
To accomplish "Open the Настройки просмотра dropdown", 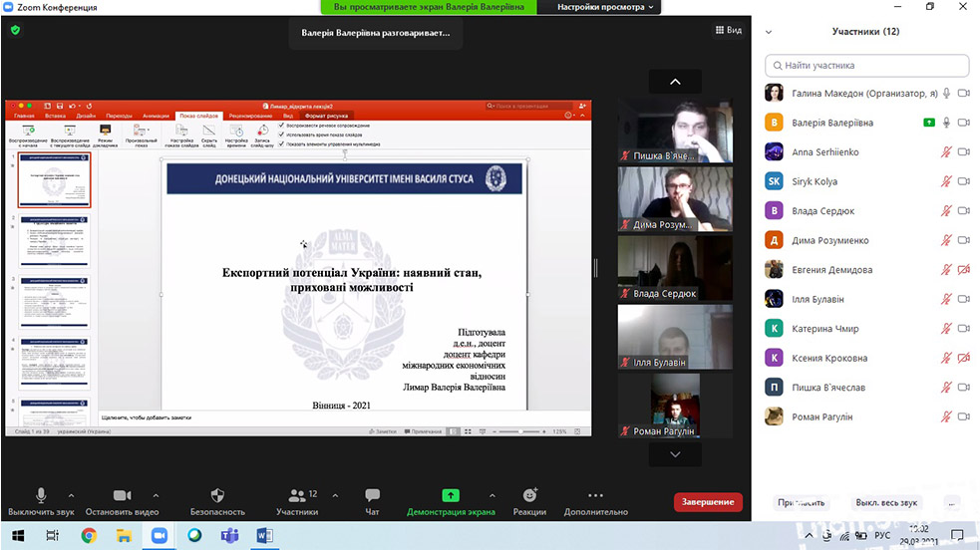I will pyautogui.click(x=605, y=7).
